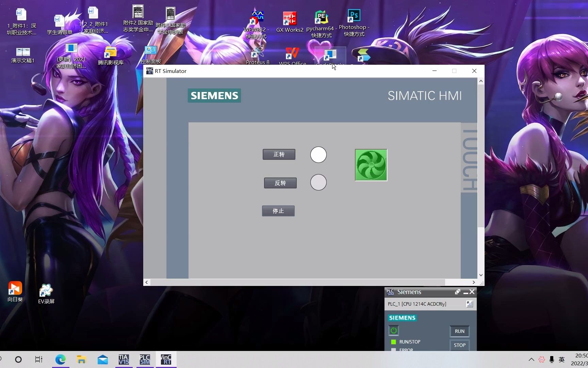588x368 pixels.
Task: Select the GX Works2 desktop shortcut
Action: click(290, 22)
